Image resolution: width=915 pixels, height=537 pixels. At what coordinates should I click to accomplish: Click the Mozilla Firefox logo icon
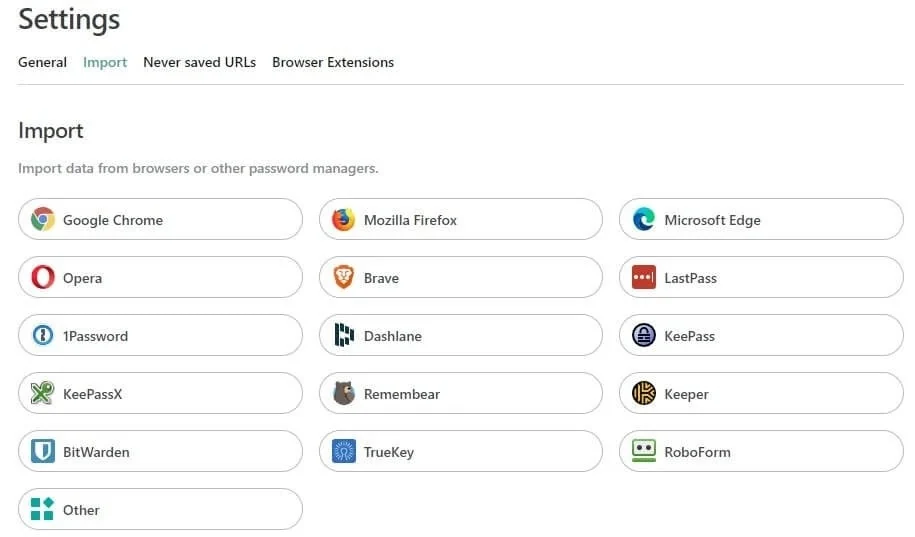pyautogui.click(x=344, y=219)
